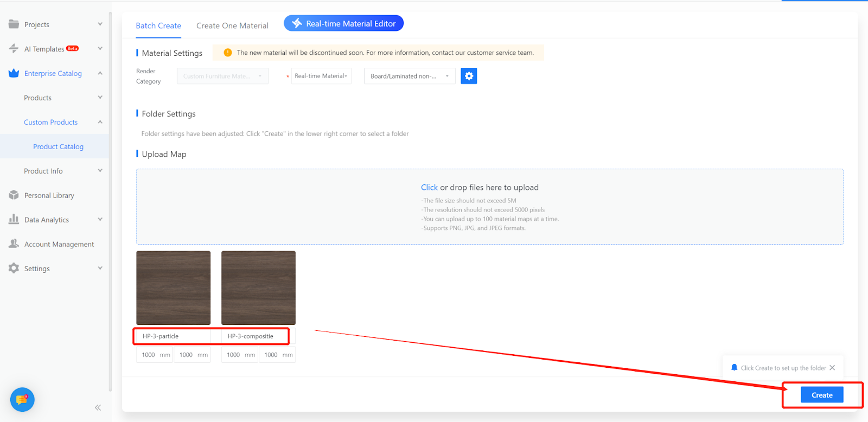Switch to Create One Material tab
This screenshot has height=422, width=868.
[232, 25]
